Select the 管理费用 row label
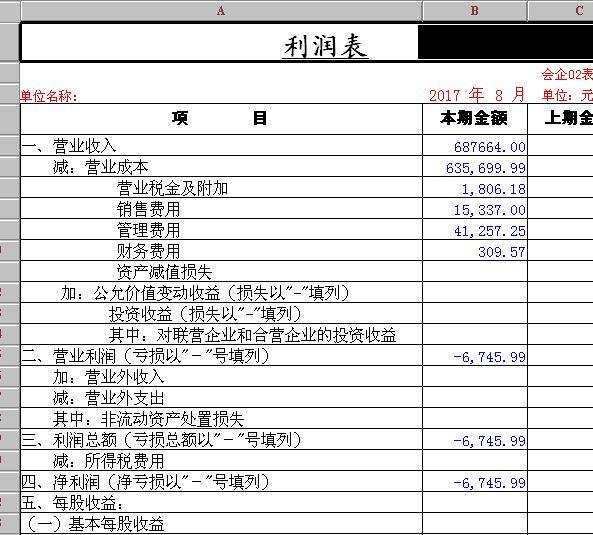 [148, 230]
